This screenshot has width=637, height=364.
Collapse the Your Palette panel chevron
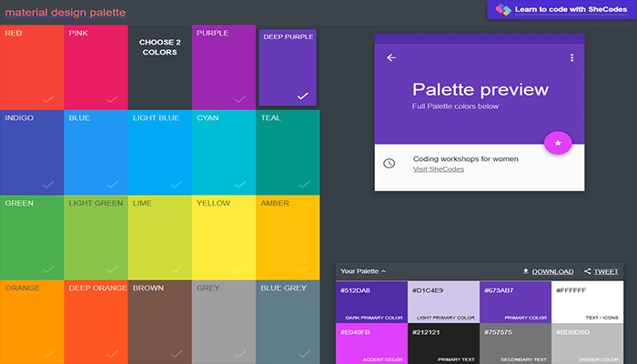(x=384, y=271)
